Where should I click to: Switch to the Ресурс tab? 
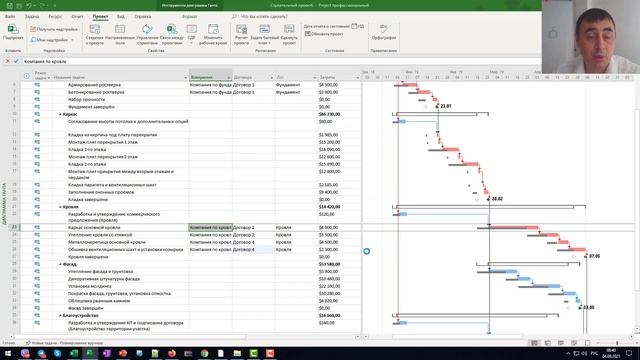55,17
